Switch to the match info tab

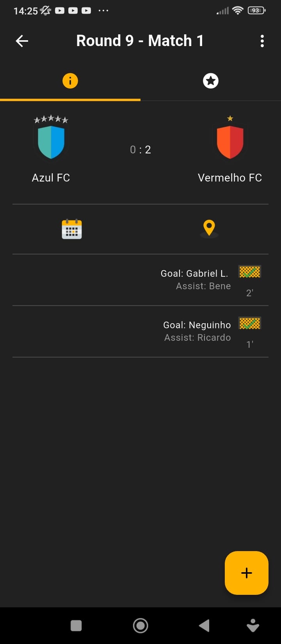click(x=70, y=81)
